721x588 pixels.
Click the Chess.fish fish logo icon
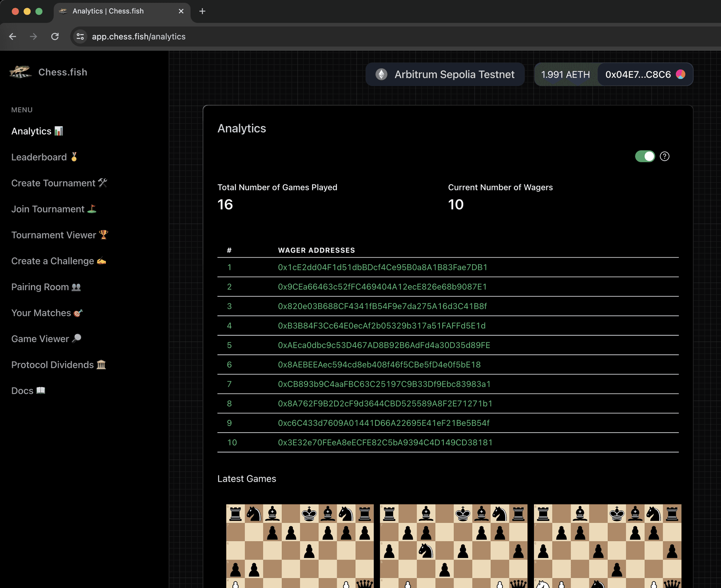pos(21,72)
